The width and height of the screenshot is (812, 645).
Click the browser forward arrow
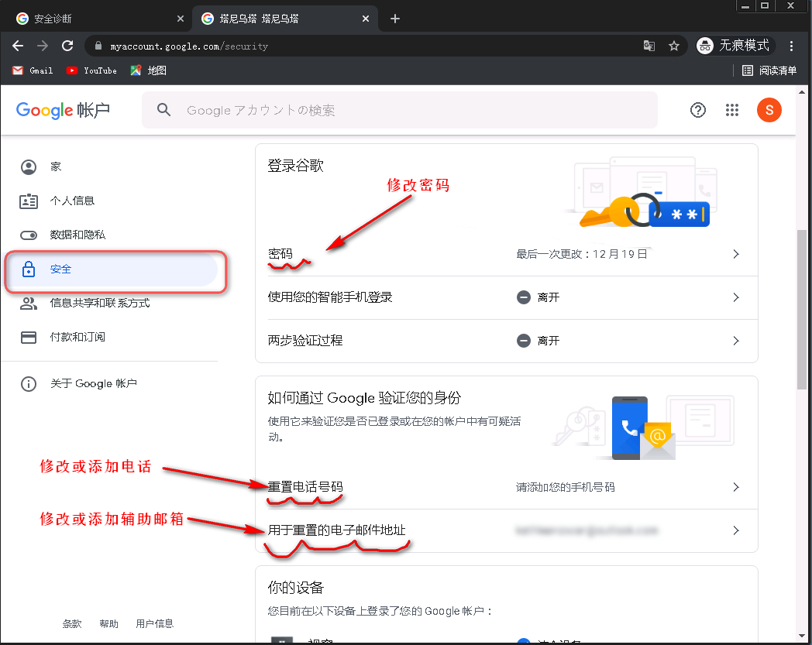point(43,46)
